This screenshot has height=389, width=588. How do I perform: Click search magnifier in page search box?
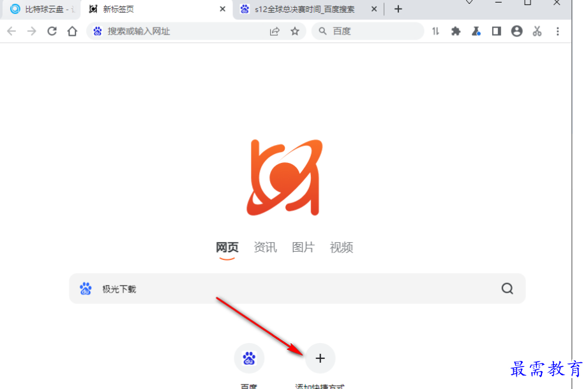pyautogui.click(x=507, y=289)
